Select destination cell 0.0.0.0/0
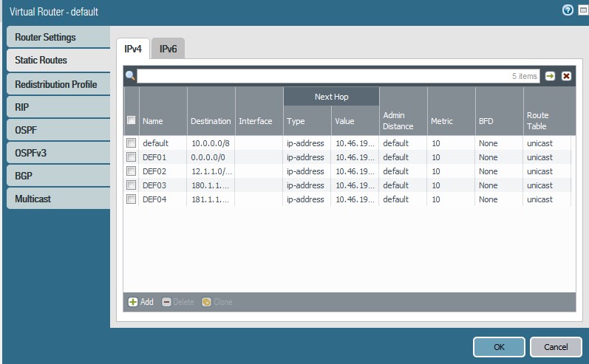 point(208,157)
